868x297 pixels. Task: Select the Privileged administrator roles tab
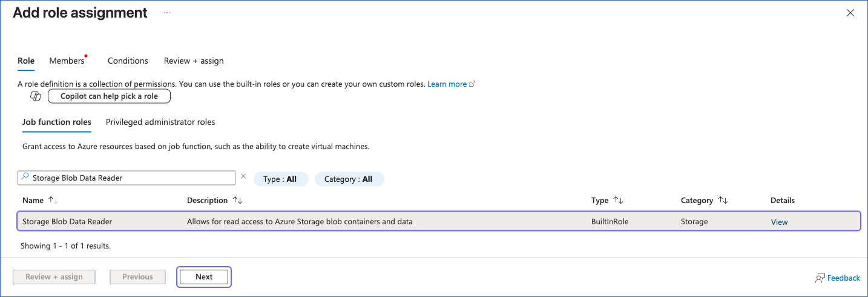[160, 122]
